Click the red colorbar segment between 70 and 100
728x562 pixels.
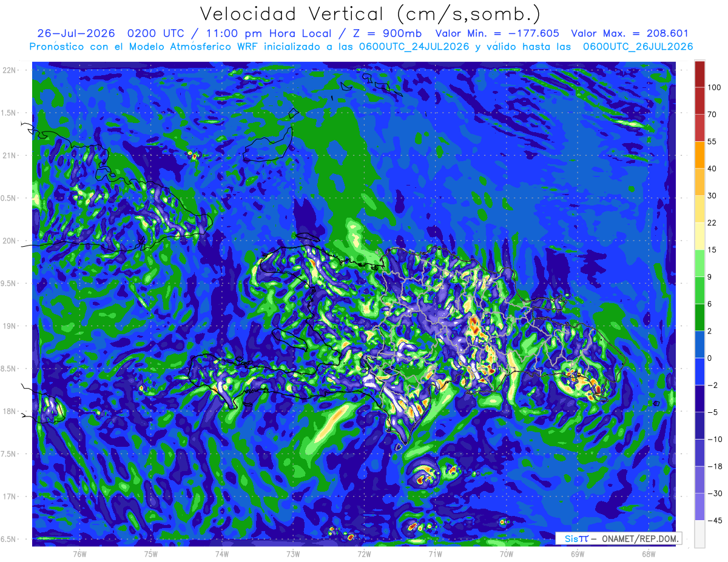point(699,101)
